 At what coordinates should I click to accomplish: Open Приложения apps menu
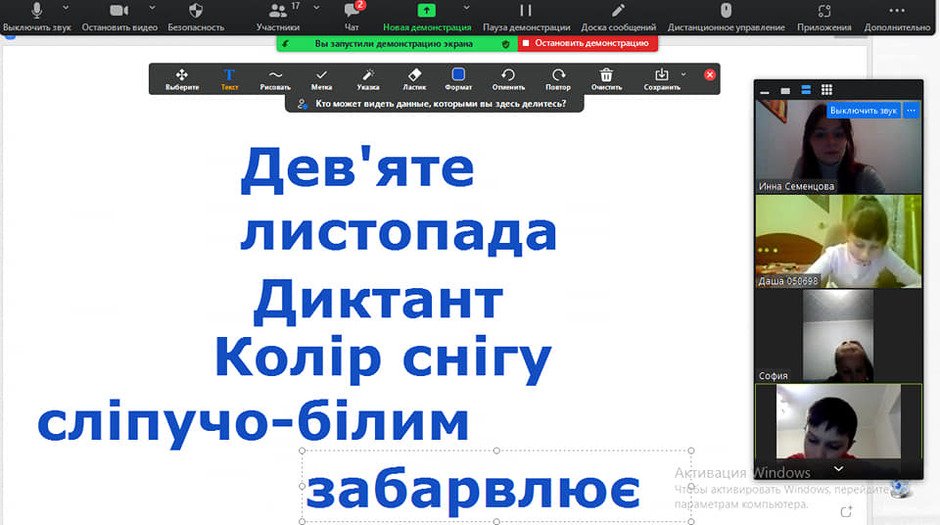pyautogui.click(x=824, y=17)
